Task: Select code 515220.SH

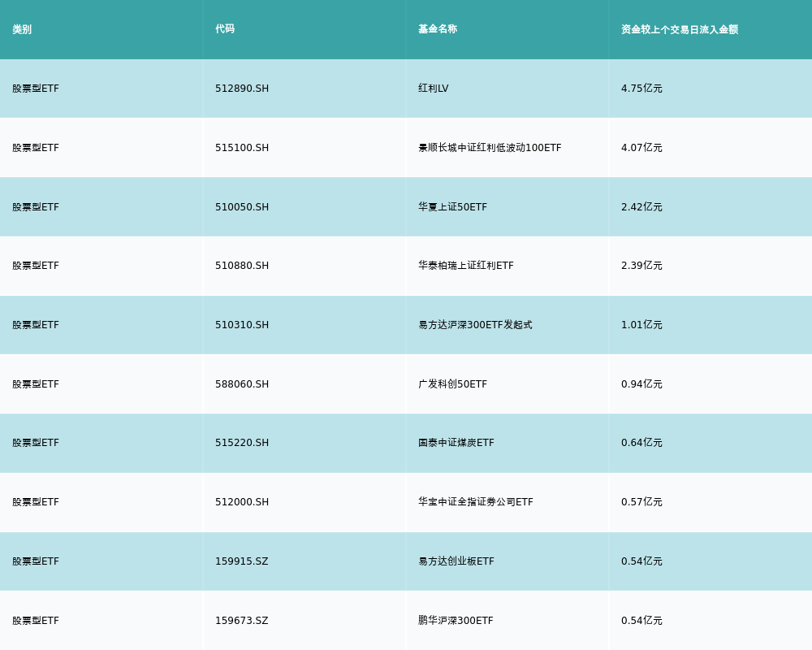Action: pyautogui.click(x=242, y=443)
